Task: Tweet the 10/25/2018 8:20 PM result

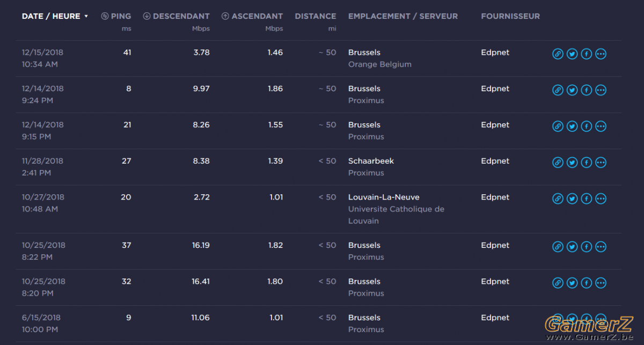Action: [x=572, y=283]
